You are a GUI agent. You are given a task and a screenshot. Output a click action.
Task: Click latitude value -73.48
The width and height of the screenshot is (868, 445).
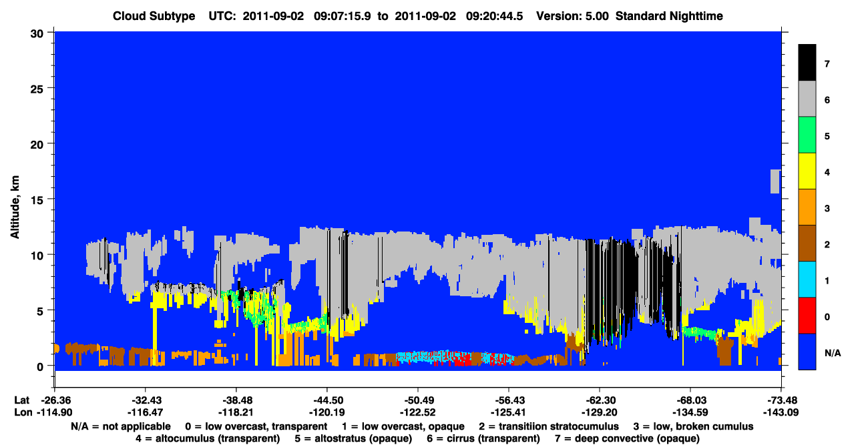[781, 400]
